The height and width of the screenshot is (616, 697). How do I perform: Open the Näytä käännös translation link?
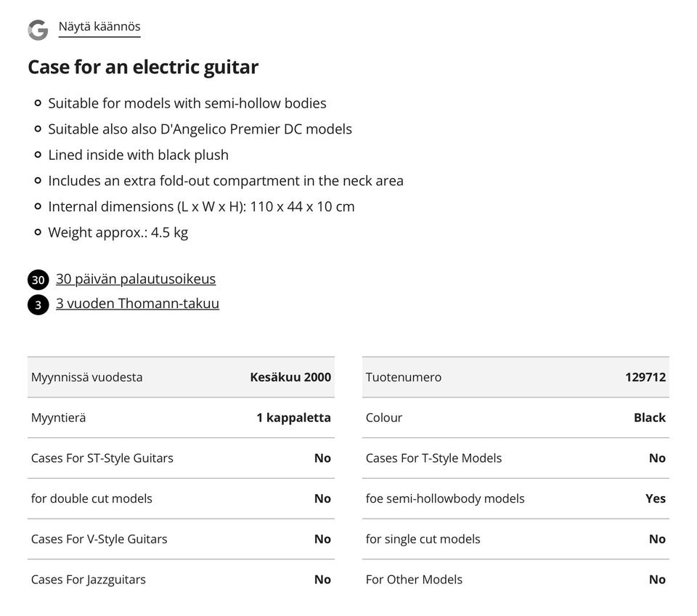coord(99,27)
